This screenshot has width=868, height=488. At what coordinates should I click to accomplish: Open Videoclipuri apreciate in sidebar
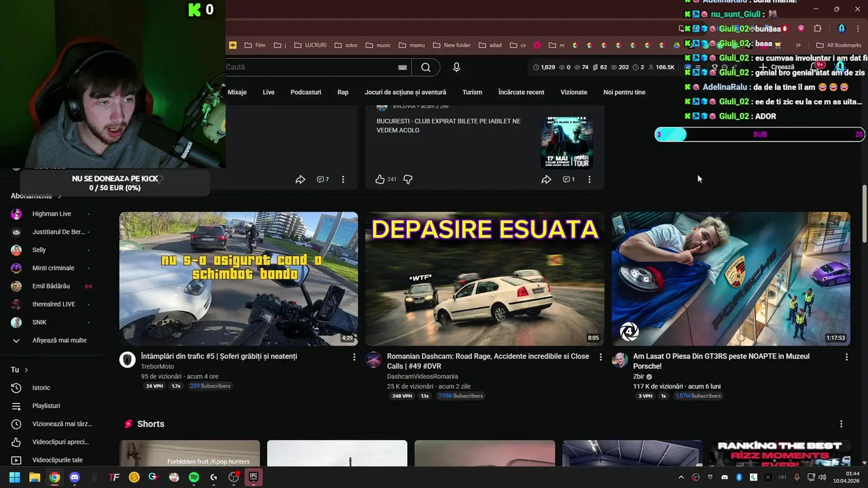(52, 442)
